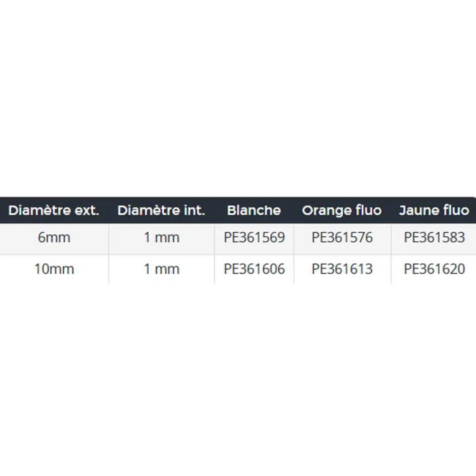Click the Jaune fluo column header
Viewport: 476px width, 476px height.
[x=434, y=210]
